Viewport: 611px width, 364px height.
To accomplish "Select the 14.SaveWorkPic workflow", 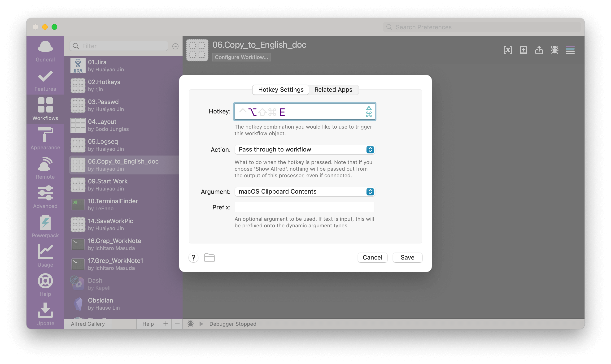I will pos(124,225).
